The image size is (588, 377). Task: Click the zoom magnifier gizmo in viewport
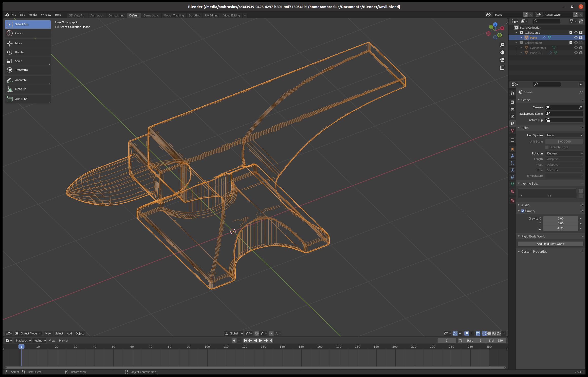(502, 45)
